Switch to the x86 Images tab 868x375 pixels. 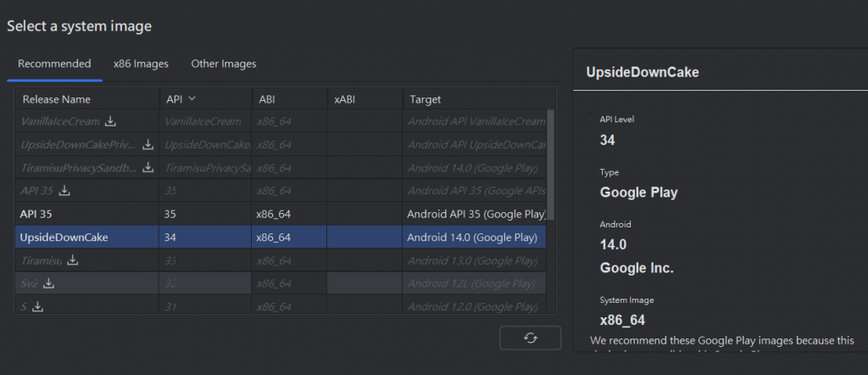coord(141,64)
